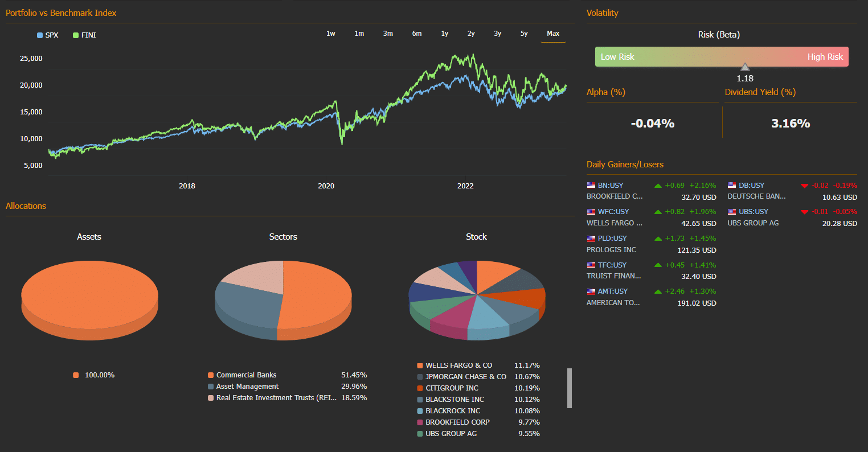Screen dimensions: 868x452
Task: Click the BLACKROCK INC legend swatch
Action: coord(420,411)
